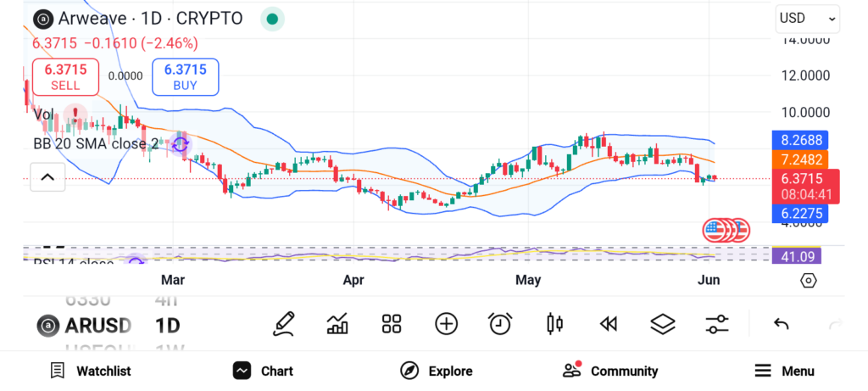Viewport: 868px width, 391px height.
Task: Select the BB 20 SMA close 2 label
Action: 96,144
